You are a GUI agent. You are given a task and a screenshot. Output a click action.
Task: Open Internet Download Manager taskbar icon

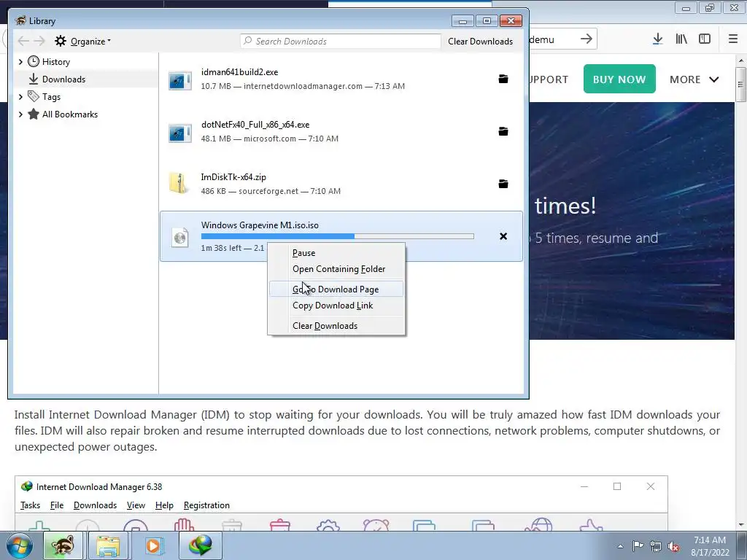coord(200,545)
